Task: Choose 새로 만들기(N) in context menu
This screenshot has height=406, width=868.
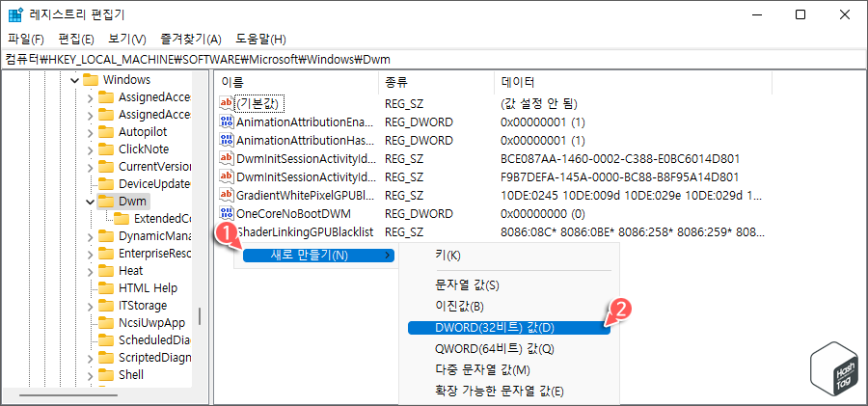Action: [319, 255]
